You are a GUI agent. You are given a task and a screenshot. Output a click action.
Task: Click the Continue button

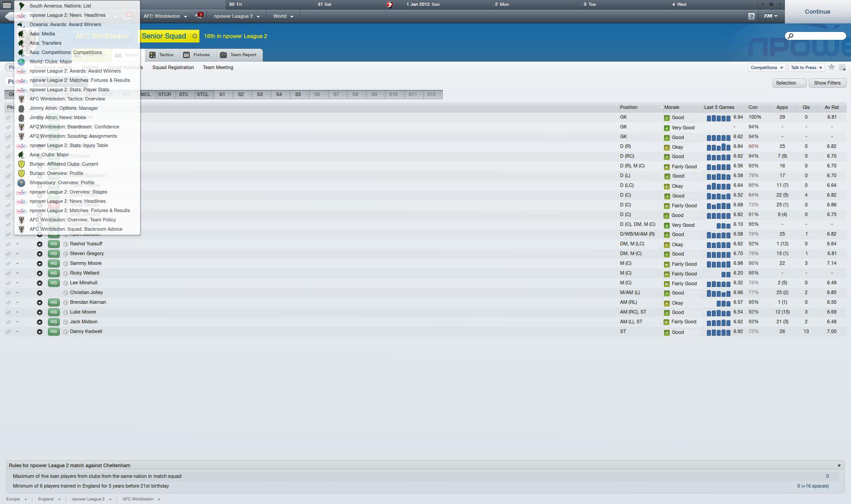click(818, 12)
